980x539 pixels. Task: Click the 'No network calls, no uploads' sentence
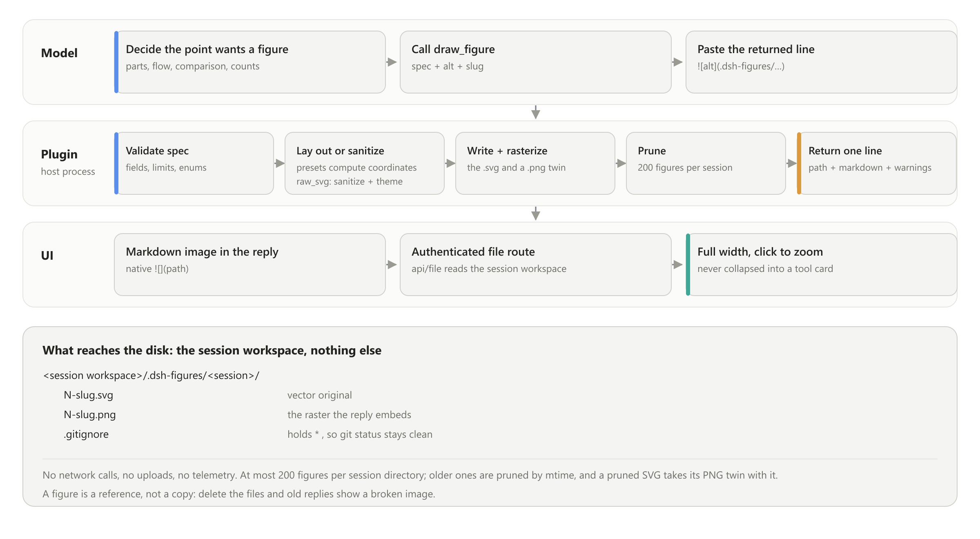tap(410, 475)
